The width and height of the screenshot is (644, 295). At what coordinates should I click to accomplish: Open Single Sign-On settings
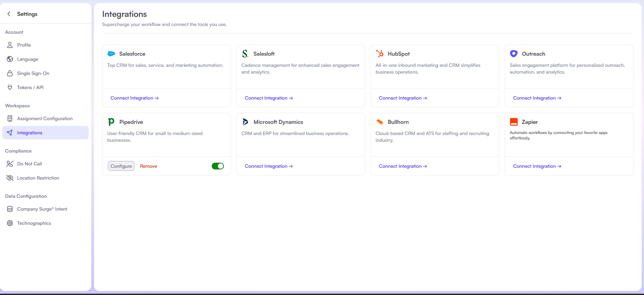click(x=33, y=73)
